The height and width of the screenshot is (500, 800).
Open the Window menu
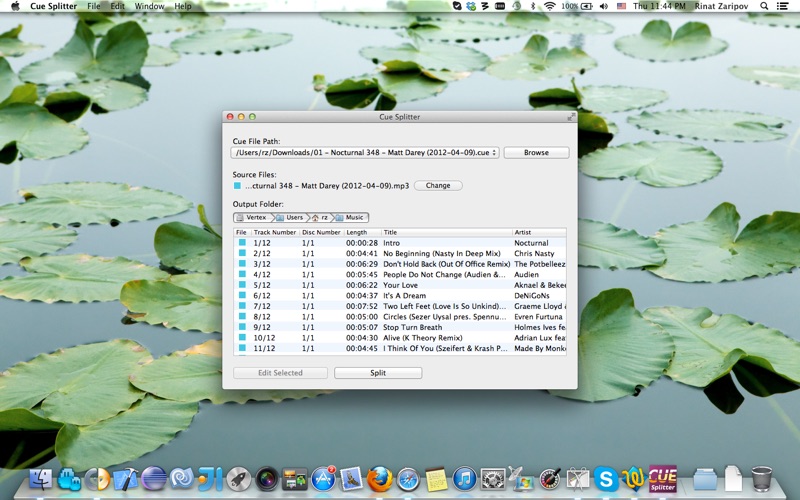[x=149, y=6]
